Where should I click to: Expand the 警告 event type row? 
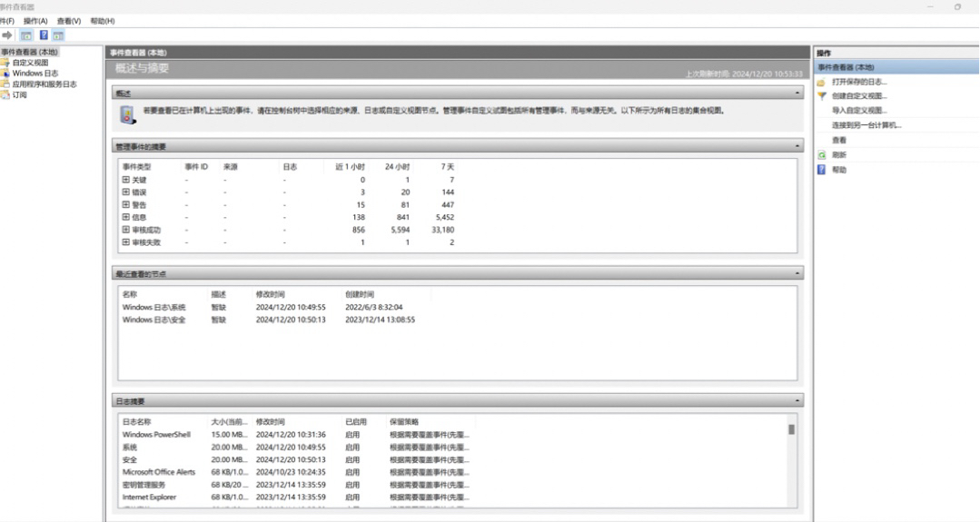pyautogui.click(x=126, y=205)
